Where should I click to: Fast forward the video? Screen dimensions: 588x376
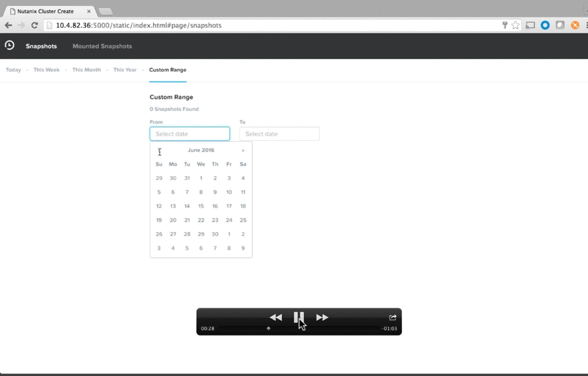(322, 317)
